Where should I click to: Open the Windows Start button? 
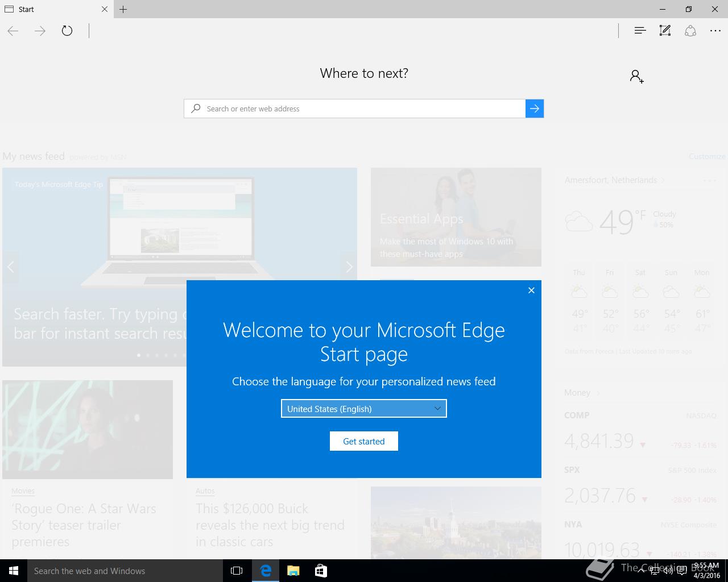[x=14, y=571]
